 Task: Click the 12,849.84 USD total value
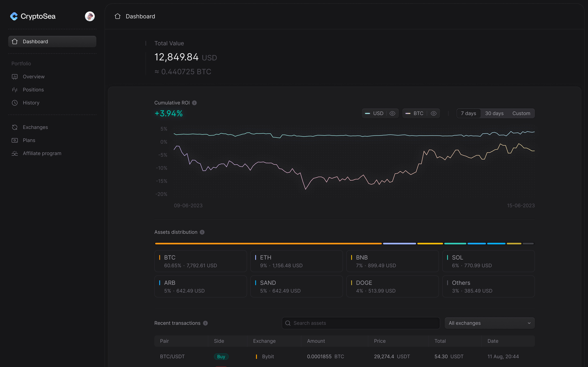[186, 57]
